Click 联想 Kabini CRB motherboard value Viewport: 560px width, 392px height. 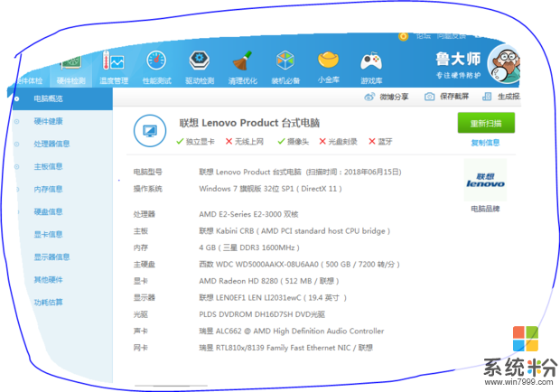click(x=294, y=231)
